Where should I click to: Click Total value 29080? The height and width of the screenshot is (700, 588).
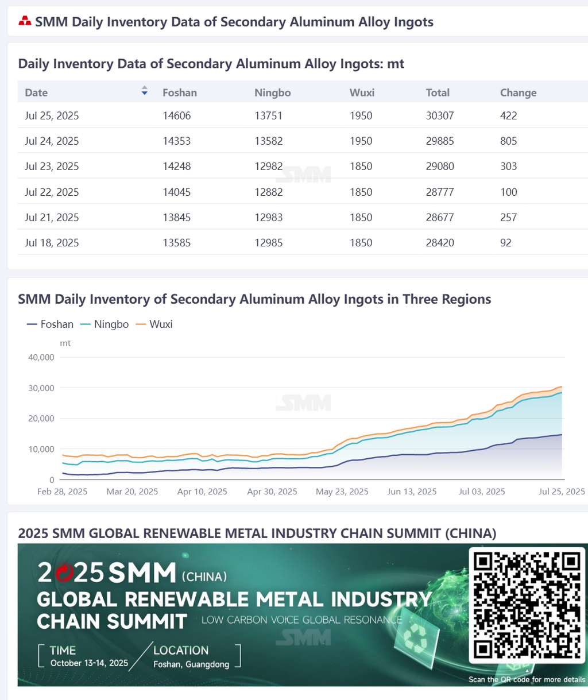coord(440,166)
